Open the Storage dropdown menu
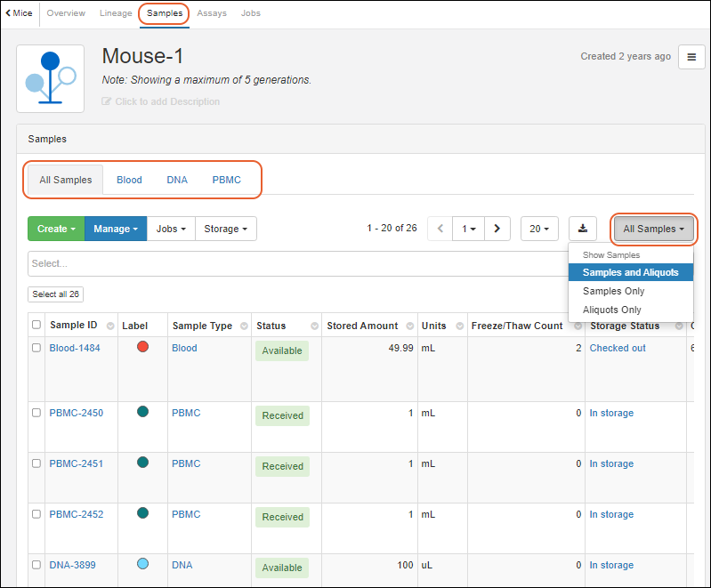Image resolution: width=711 pixels, height=588 pixels. pos(226,229)
